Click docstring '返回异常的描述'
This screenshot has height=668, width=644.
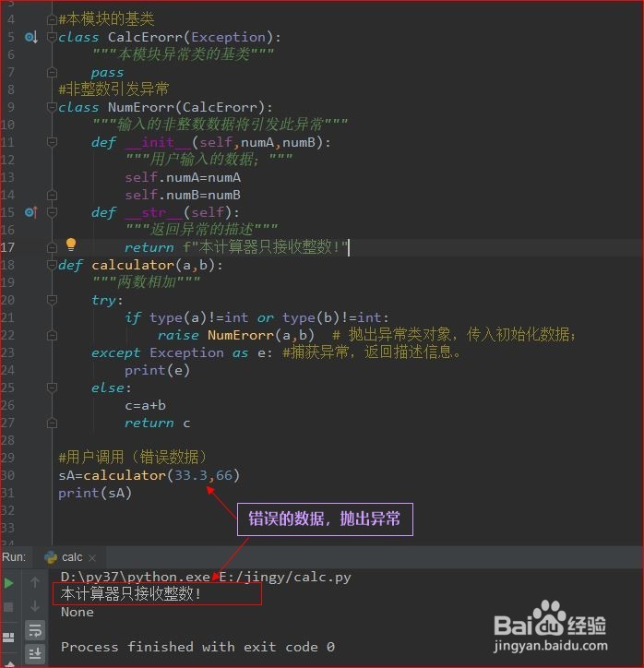coord(201,230)
